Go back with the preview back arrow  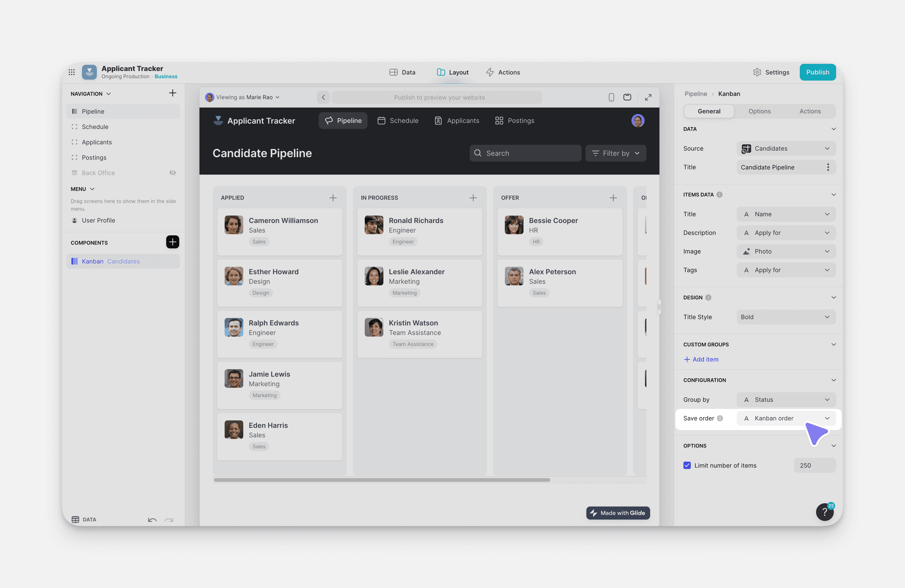[x=323, y=97]
